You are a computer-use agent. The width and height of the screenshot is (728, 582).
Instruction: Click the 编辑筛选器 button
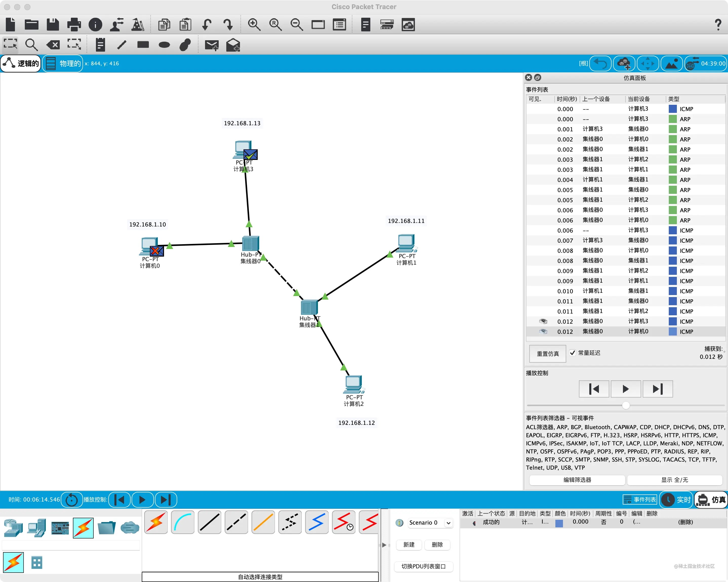point(577,480)
